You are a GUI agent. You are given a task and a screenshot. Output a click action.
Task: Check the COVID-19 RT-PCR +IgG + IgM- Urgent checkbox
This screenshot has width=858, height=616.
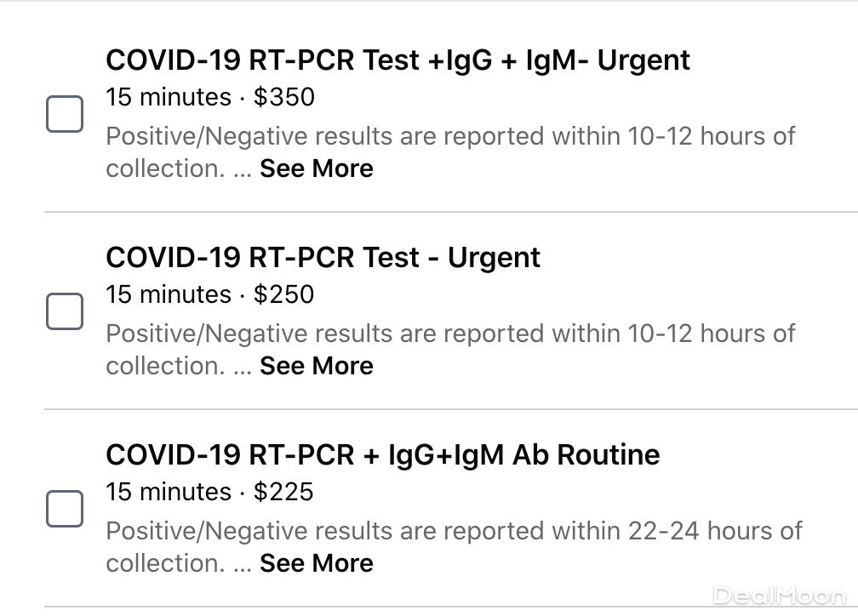(x=65, y=114)
